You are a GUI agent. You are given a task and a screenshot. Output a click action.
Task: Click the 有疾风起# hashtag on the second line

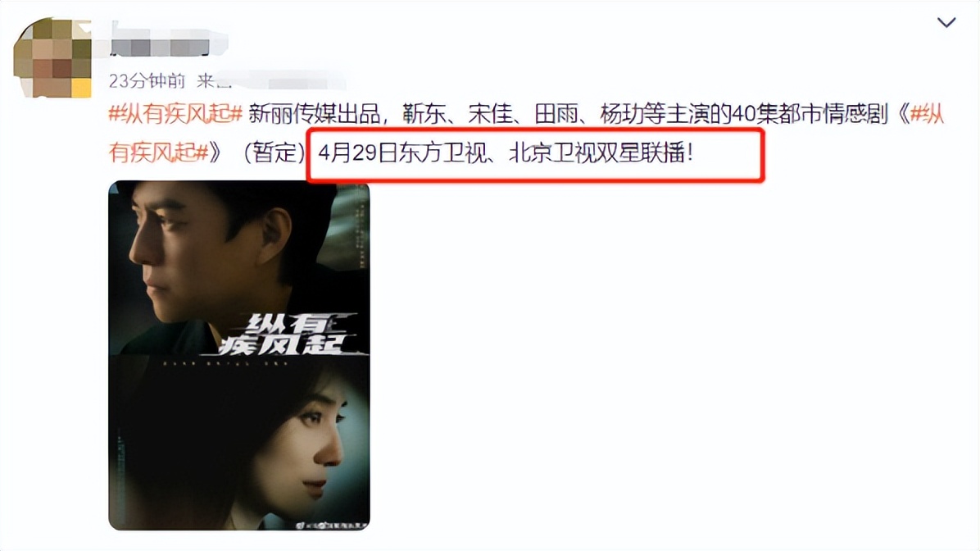pos(158,152)
